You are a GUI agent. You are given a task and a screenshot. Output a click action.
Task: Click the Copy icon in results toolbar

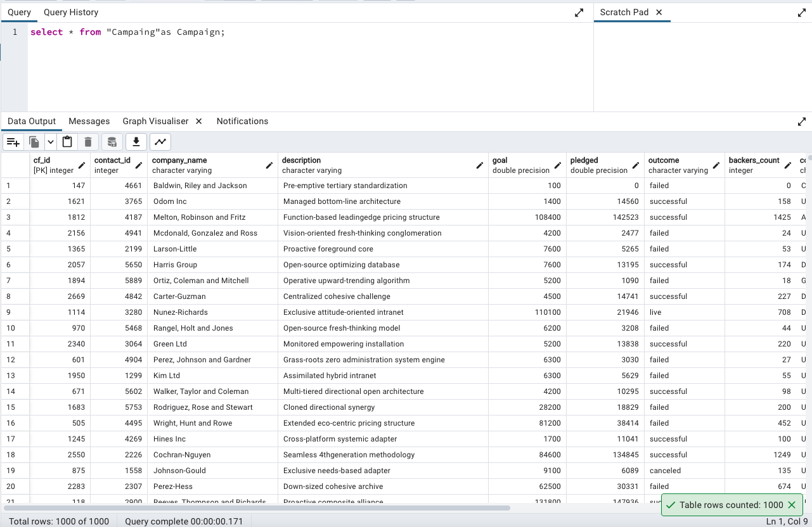click(34, 142)
